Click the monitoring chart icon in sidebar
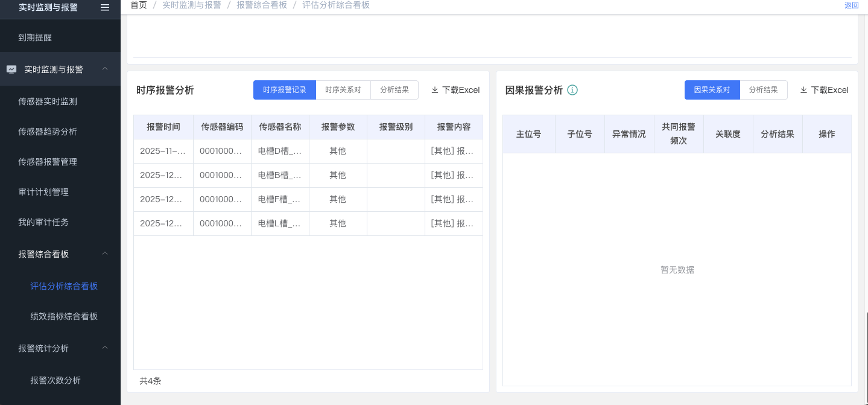Viewport: 868px width, 405px height. pos(11,69)
